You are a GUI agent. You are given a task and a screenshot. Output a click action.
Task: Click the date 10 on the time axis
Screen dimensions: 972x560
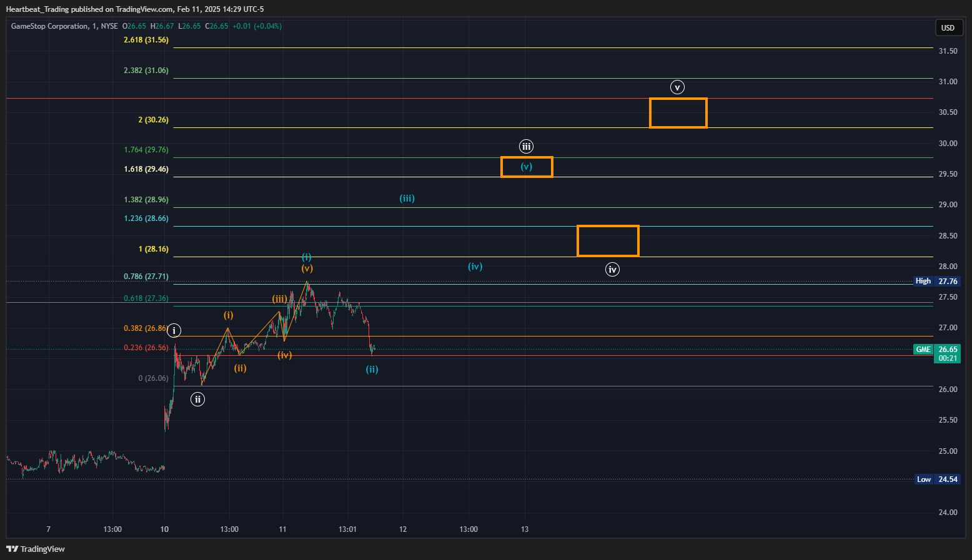pyautogui.click(x=164, y=529)
